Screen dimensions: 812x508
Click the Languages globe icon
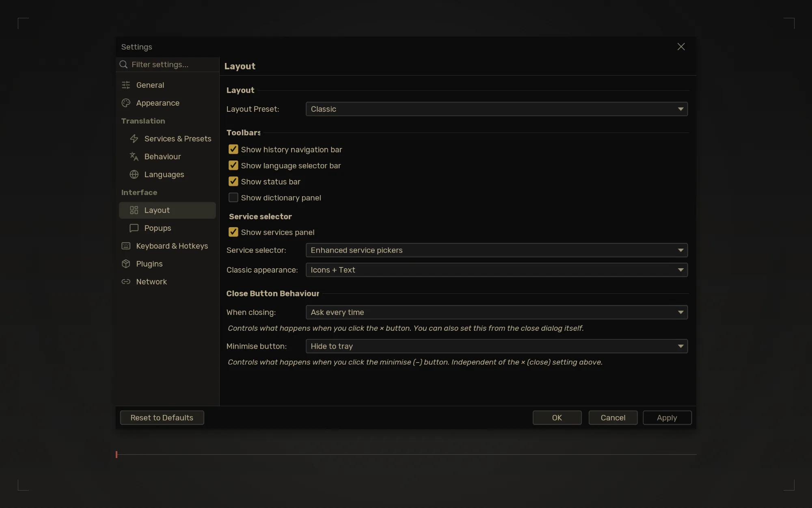[134, 174]
